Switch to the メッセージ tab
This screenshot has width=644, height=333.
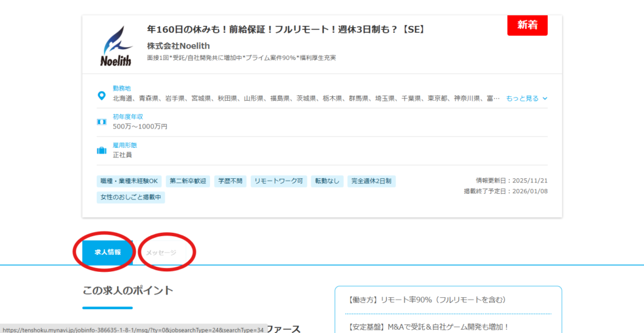[x=161, y=252]
